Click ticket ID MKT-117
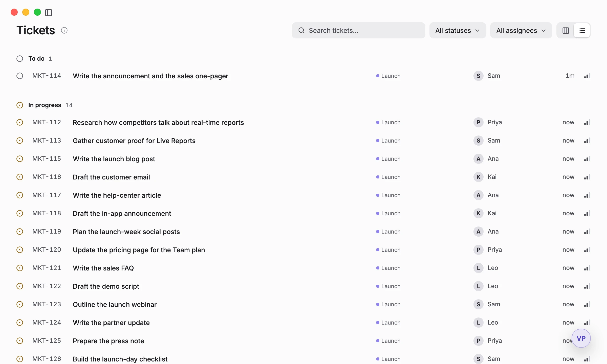Viewport: 607px width, 364px height. [x=47, y=195]
